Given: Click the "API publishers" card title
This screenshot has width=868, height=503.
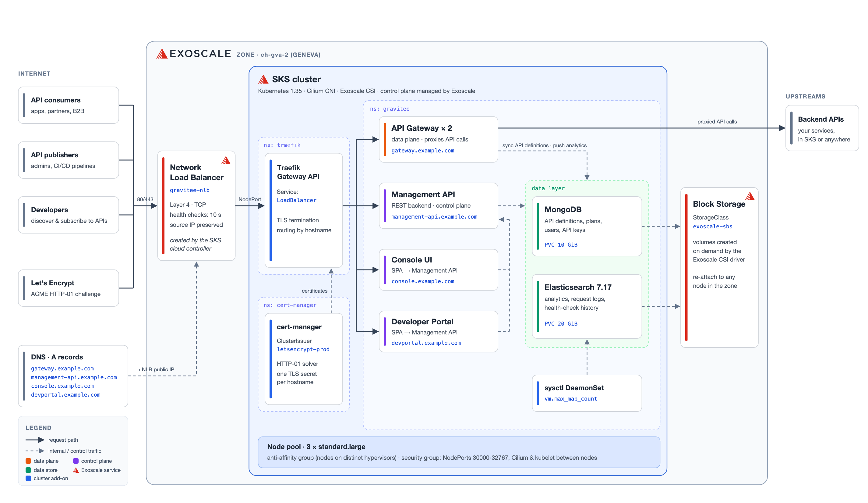Looking at the screenshot, I should [x=55, y=155].
